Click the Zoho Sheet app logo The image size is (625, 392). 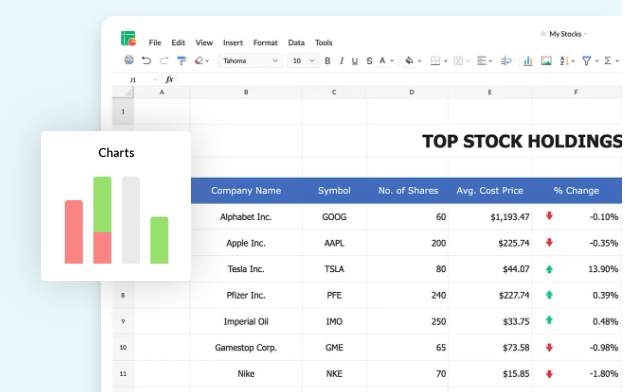pyautogui.click(x=128, y=39)
